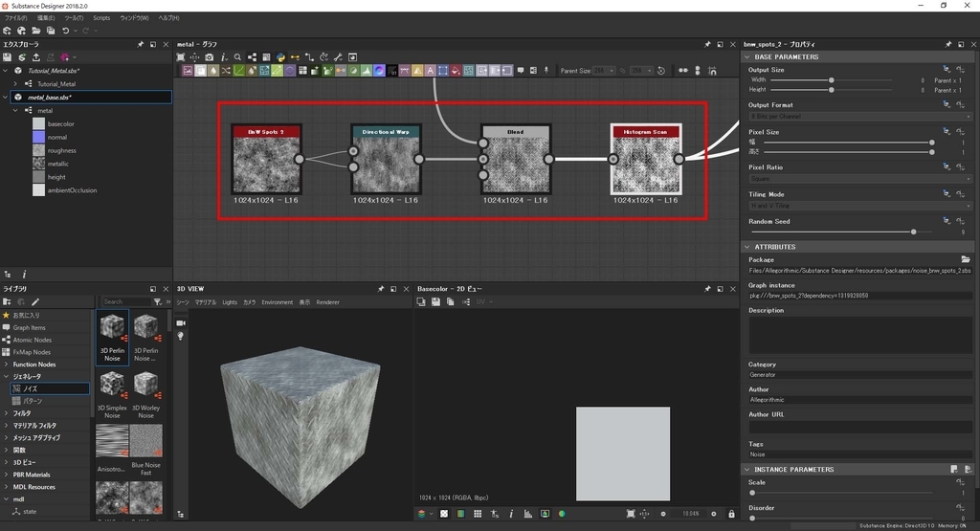Click the magnifier search icon in graph toolbar
Viewport: 980px width, 531px height.
pos(237,56)
